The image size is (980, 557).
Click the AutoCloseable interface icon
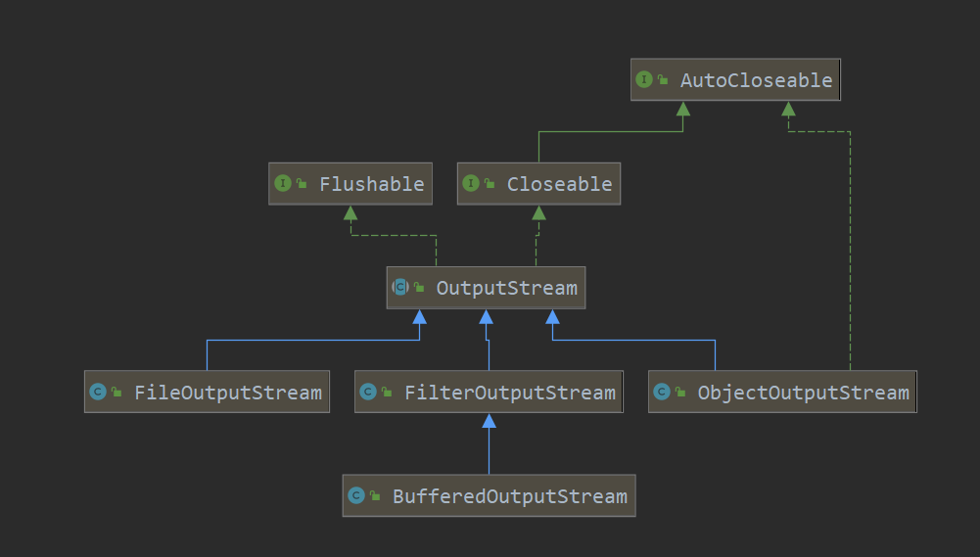pos(644,80)
